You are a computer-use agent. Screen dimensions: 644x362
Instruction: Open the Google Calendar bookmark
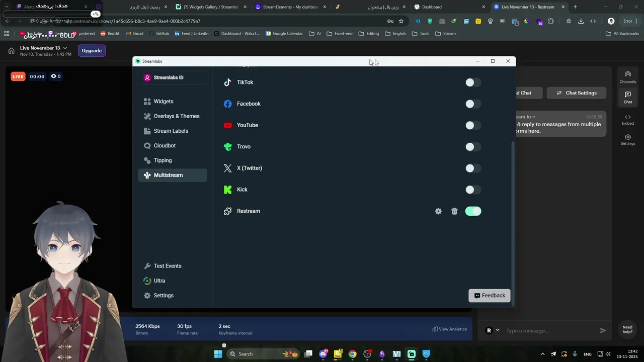tap(284, 34)
